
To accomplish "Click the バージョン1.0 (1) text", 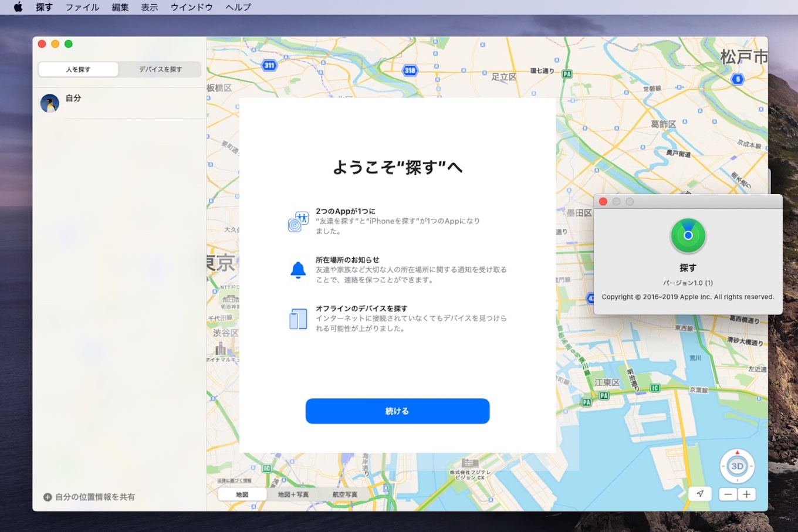I will (688, 283).
